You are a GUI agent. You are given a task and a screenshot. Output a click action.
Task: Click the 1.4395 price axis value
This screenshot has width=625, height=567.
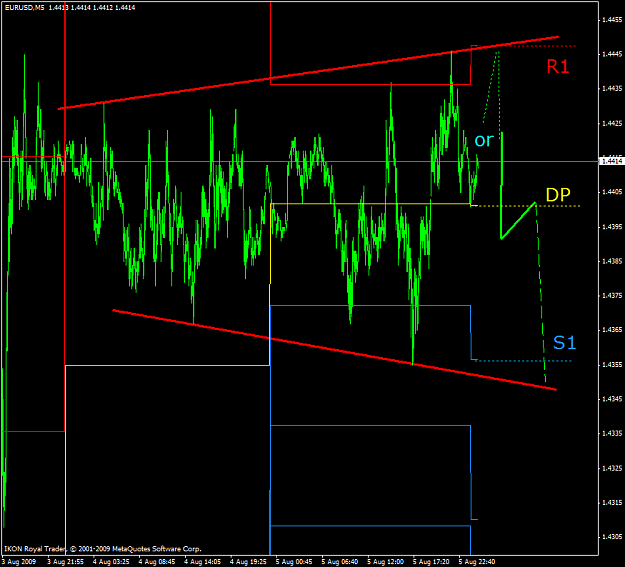coord(612,226)
